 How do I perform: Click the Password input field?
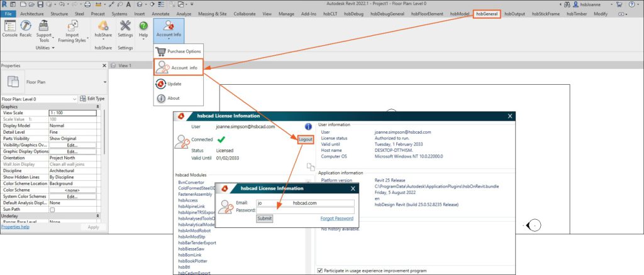click(305, 210)
